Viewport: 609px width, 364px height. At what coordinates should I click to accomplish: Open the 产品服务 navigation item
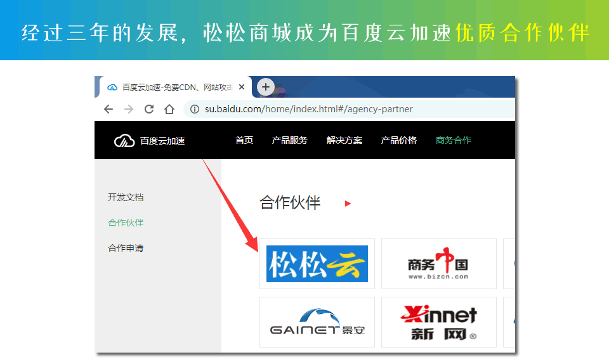[x=290, y=140]
